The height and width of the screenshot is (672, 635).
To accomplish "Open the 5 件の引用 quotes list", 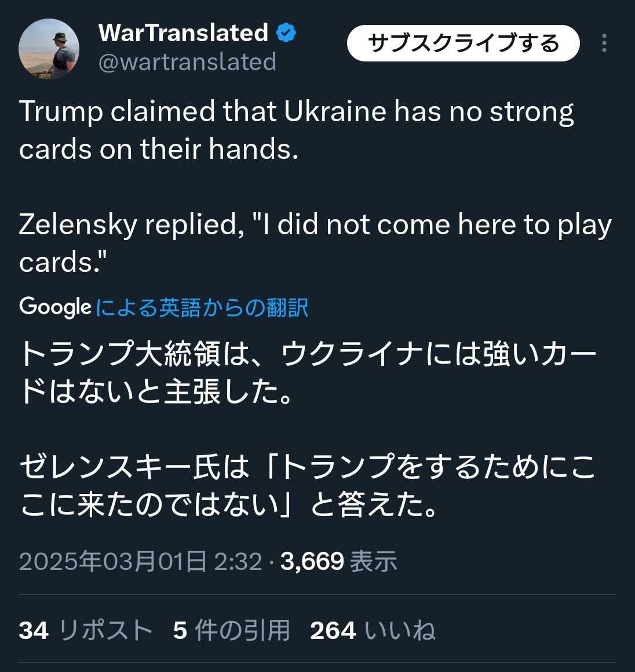I will point(231,630).
